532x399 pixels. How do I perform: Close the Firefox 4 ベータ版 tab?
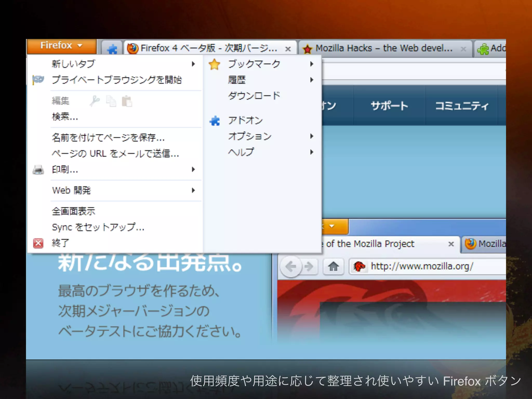click(288, 49)
